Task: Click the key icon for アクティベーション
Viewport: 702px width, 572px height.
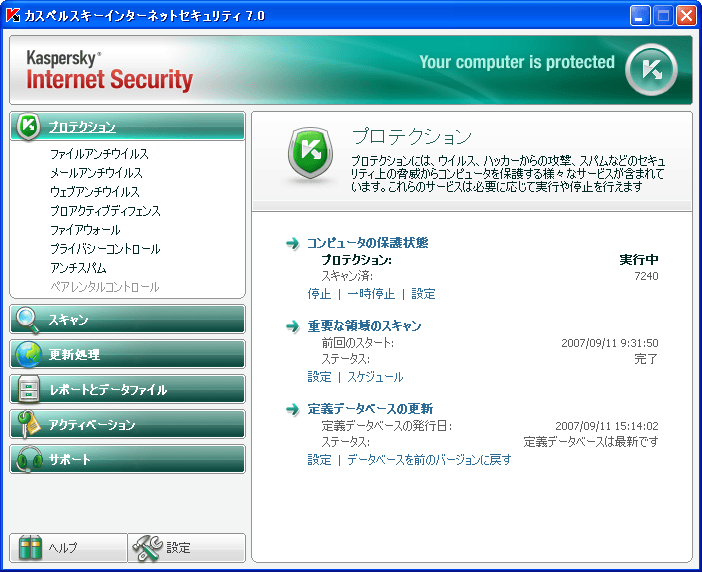Action: [x=28, y=424]
